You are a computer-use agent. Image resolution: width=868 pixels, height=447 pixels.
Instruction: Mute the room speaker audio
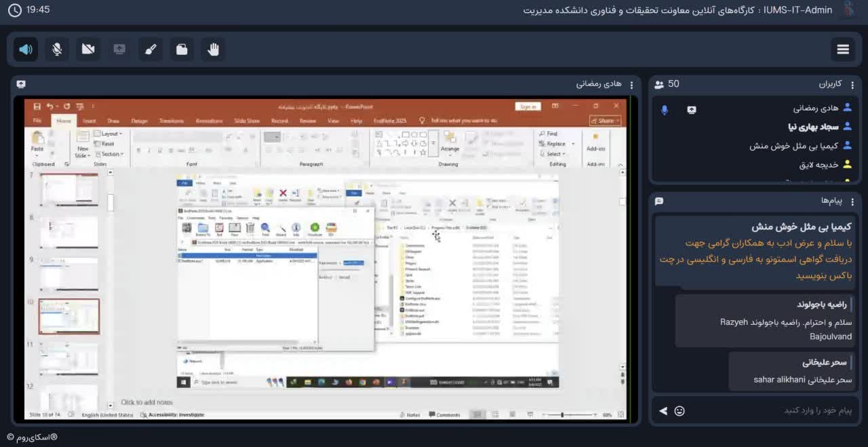(26, 49)
